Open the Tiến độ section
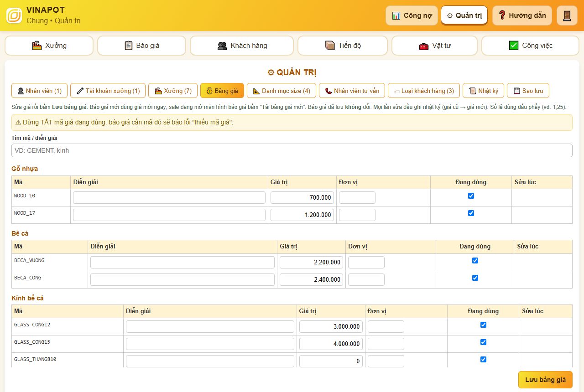584x392 pixels. tap(343, 46)
